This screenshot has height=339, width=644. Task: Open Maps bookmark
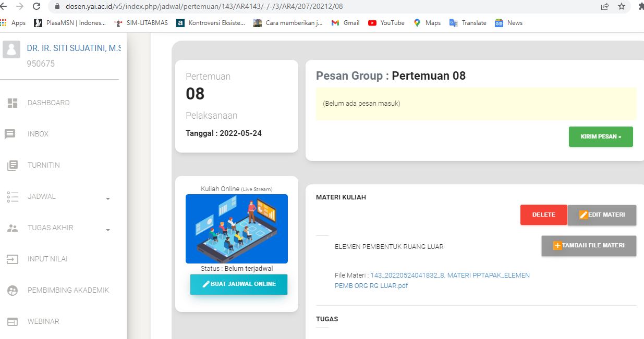[x=427, y=23]
